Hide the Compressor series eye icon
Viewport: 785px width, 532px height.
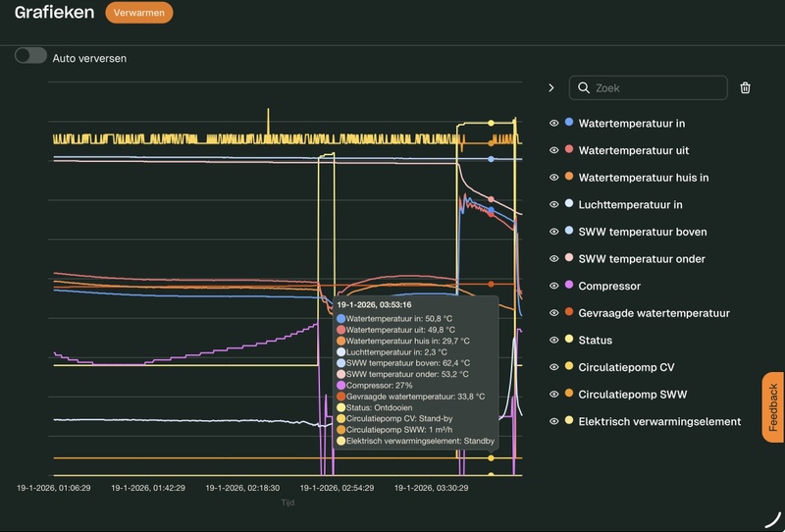[553, 287]
